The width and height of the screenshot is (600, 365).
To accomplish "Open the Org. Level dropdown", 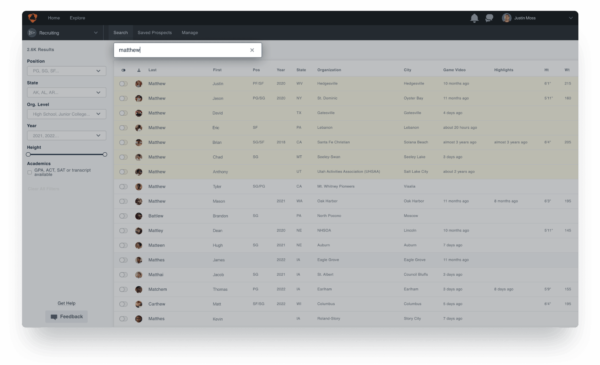I will tap(67, 114).
